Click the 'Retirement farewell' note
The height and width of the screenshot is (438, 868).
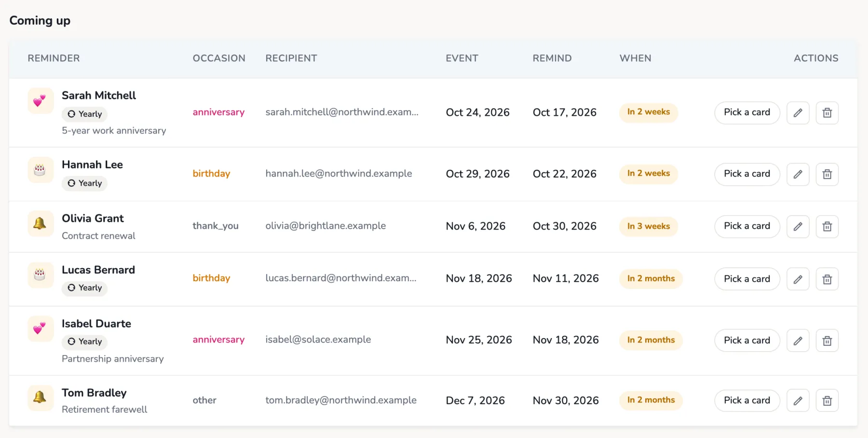pyautogui.click(x=105, y=410)
